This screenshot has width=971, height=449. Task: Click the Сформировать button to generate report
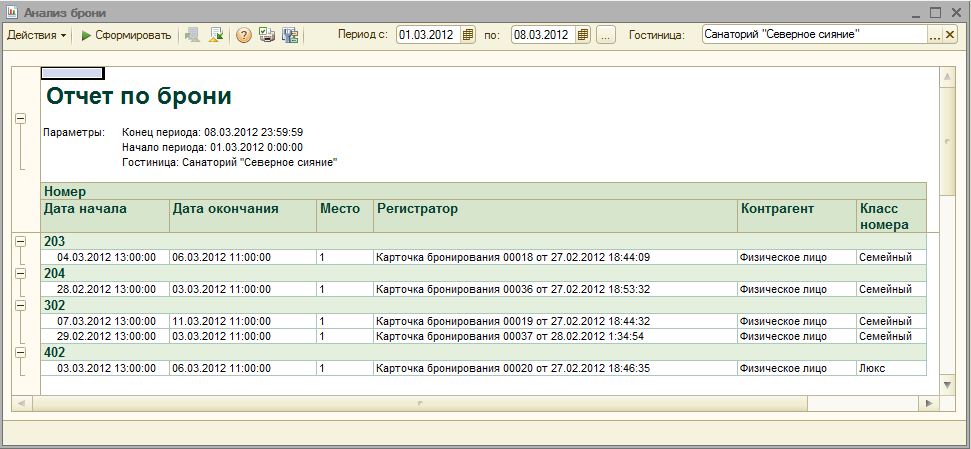pos(126,35)
